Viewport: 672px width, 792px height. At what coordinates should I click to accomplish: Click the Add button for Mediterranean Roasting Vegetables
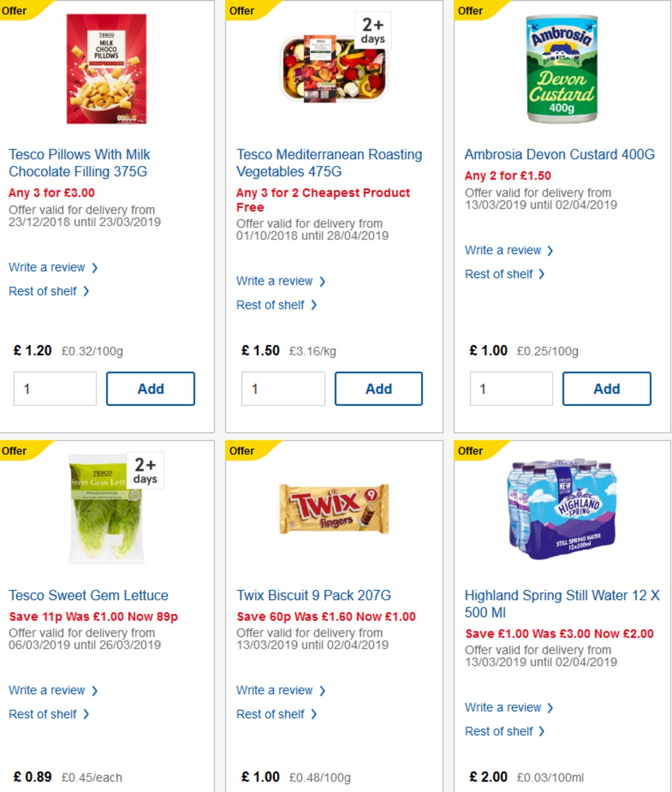coord(379,388)
